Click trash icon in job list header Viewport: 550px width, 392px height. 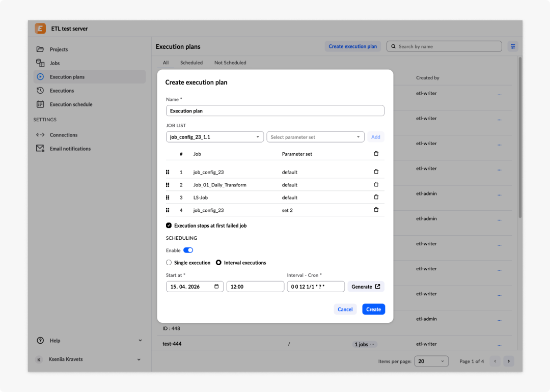point(376,154)
